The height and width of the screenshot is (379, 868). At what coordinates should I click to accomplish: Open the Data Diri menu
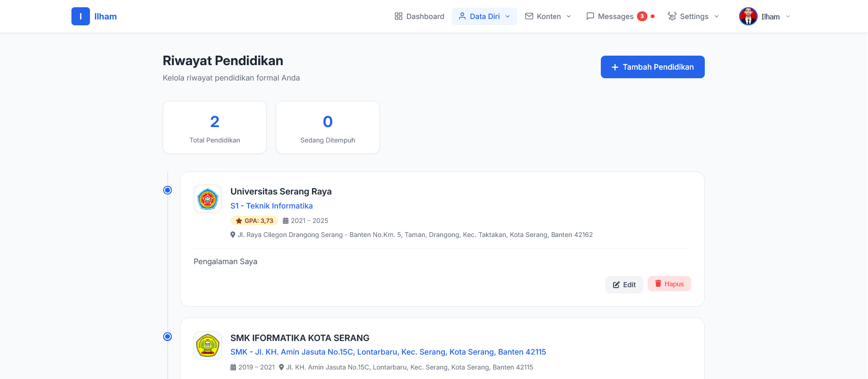pos(484,16)
